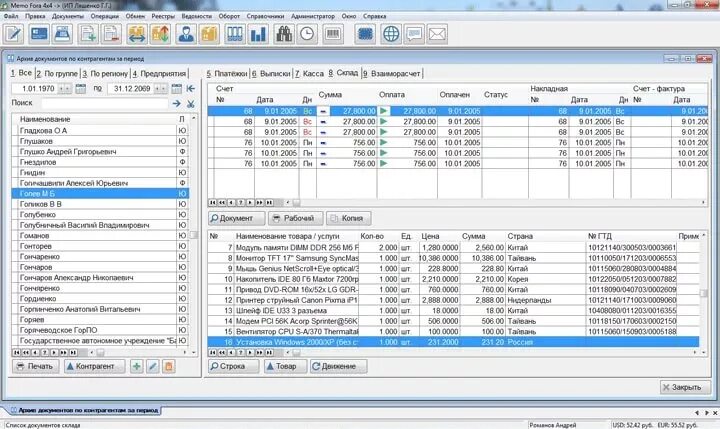Select contractor Гладкова О А in list

(x=100, y=130)
